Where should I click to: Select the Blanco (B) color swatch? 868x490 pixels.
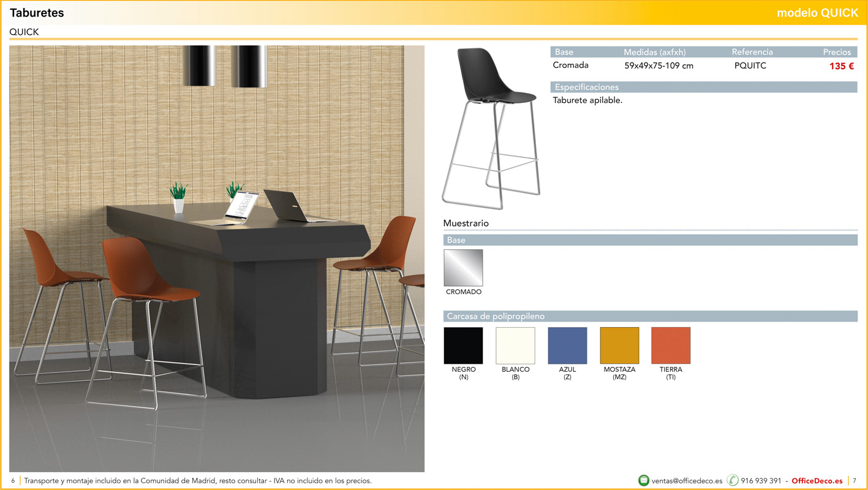point(515,345)
